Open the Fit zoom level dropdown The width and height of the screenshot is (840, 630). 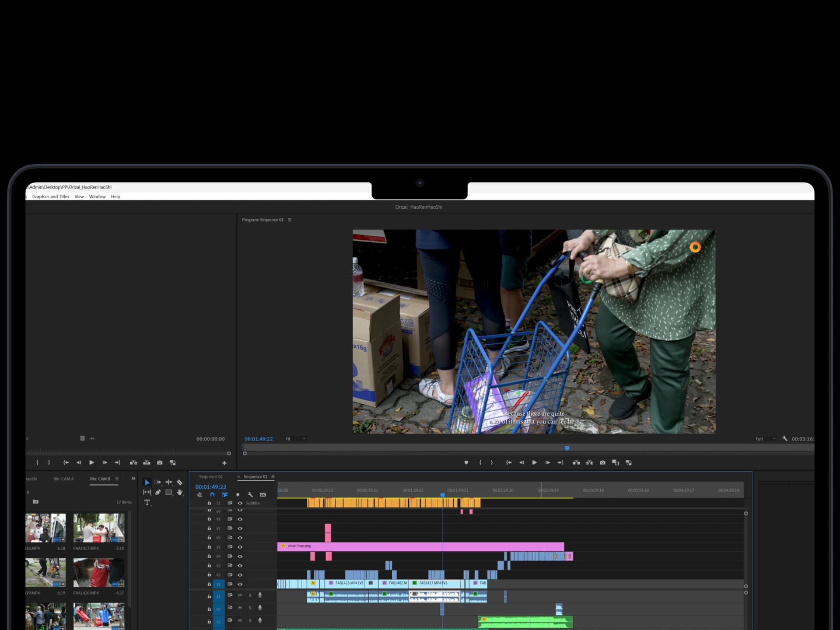pos(296,439)
